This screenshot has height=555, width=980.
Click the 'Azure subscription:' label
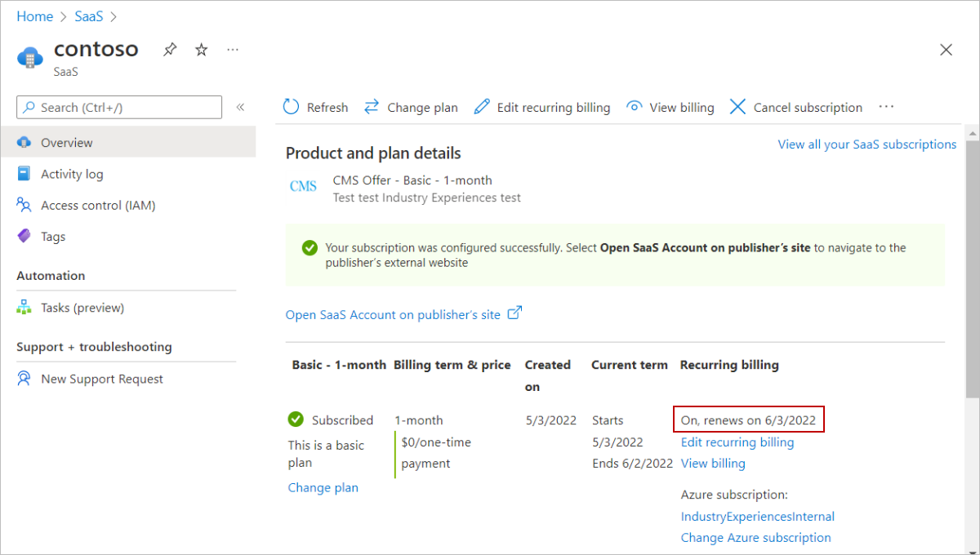pos(733,495)
